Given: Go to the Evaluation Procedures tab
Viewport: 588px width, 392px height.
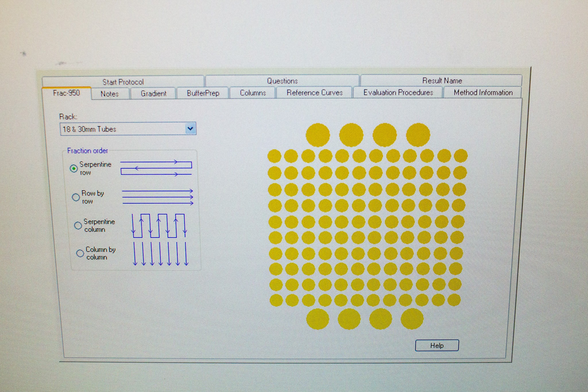Looking at the screenshot, I should 398,92.
